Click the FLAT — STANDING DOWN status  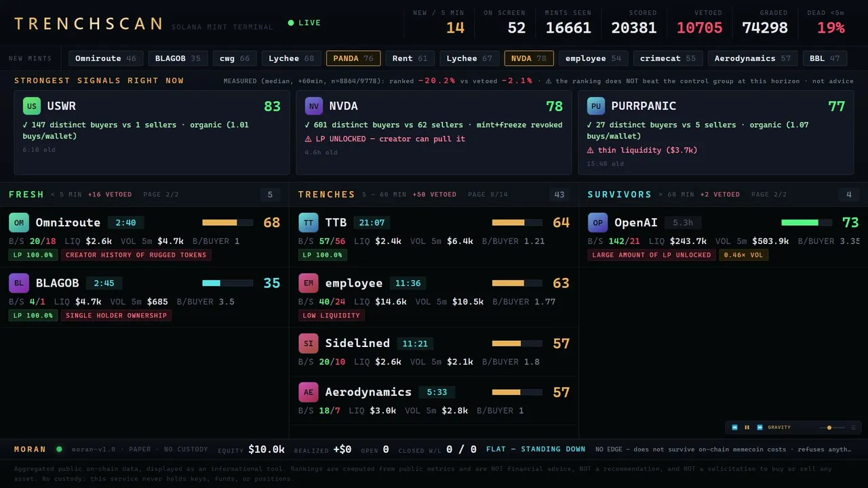[536, 449]
